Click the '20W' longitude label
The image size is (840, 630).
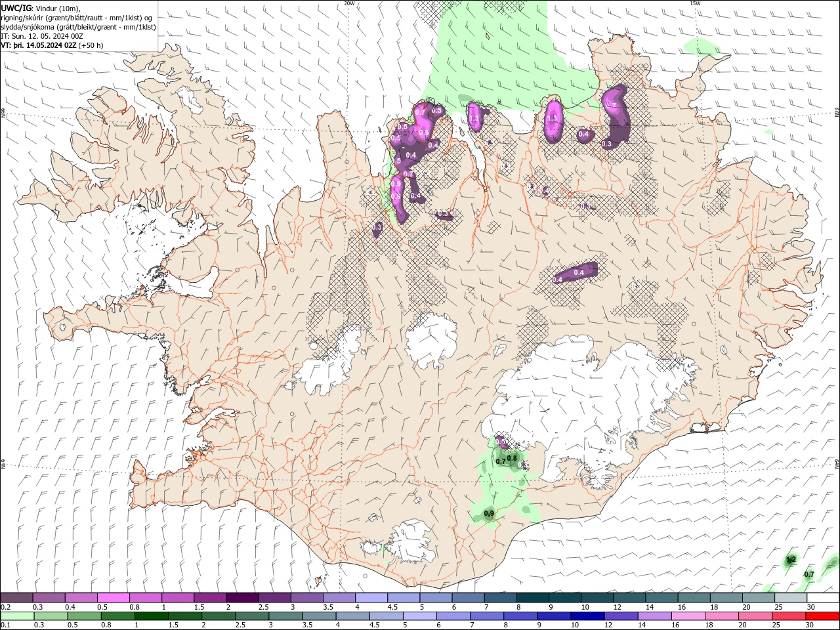[x=349, y=3]
